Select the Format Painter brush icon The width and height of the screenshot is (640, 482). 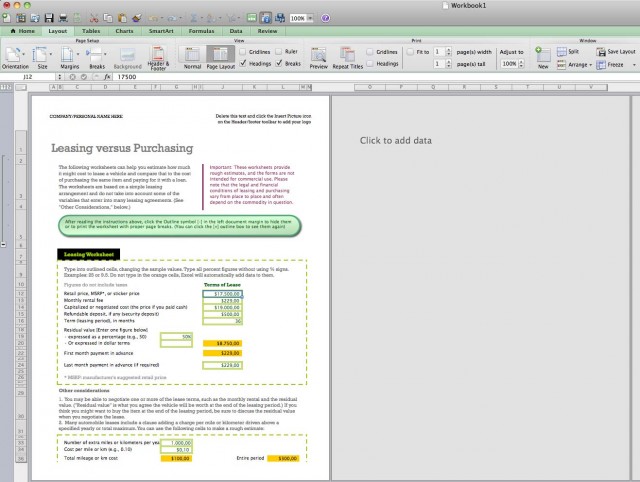137,18
